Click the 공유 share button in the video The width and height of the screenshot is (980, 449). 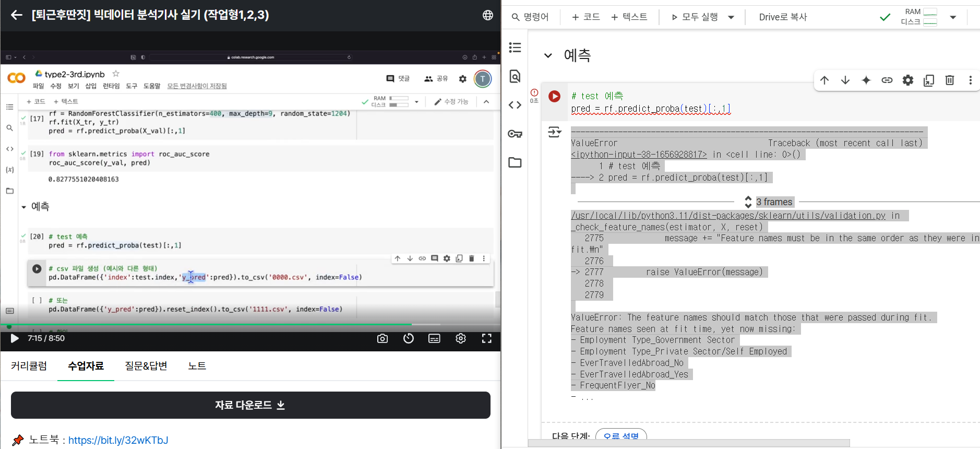[x=436, y=79]
